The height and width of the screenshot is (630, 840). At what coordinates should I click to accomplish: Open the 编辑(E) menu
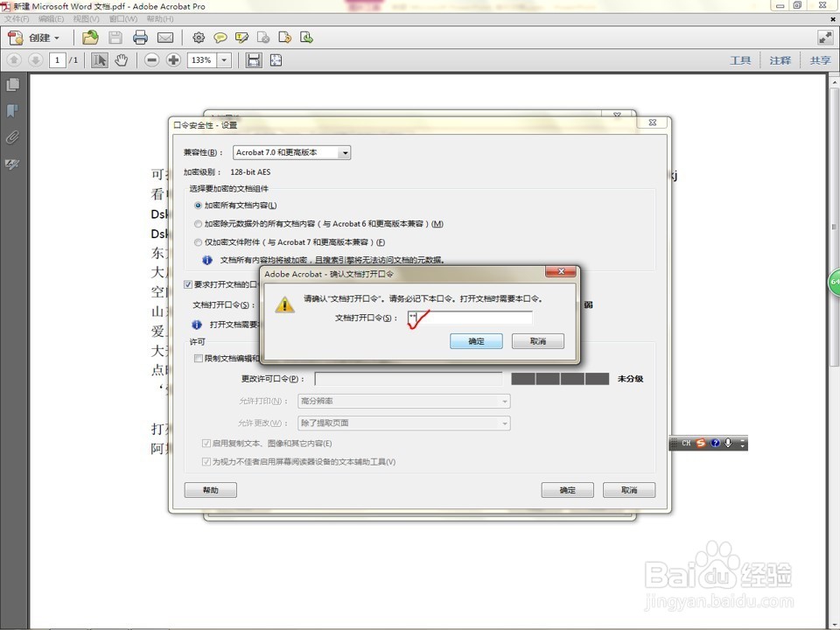click(51, 18)
